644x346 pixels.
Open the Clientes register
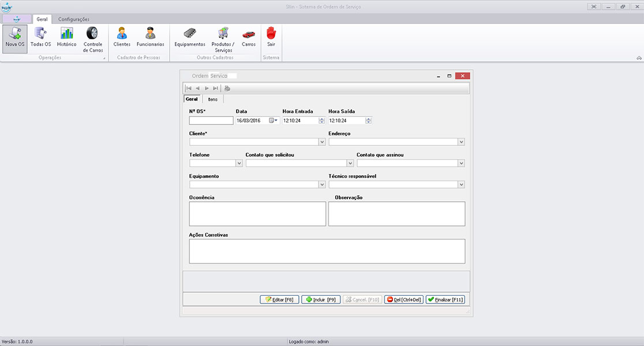coord(122,37)
